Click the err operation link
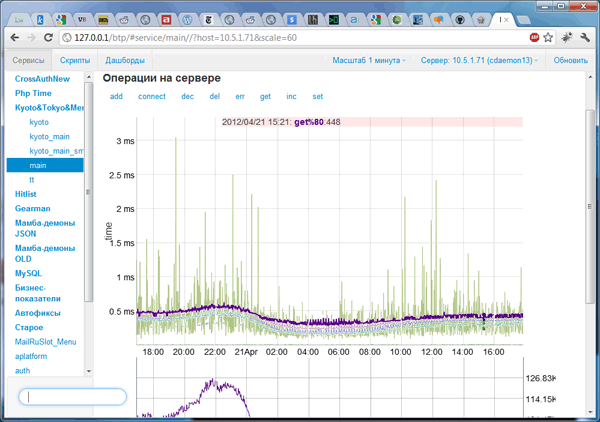This screenshot has width=600, height=422. coord(240,96)
